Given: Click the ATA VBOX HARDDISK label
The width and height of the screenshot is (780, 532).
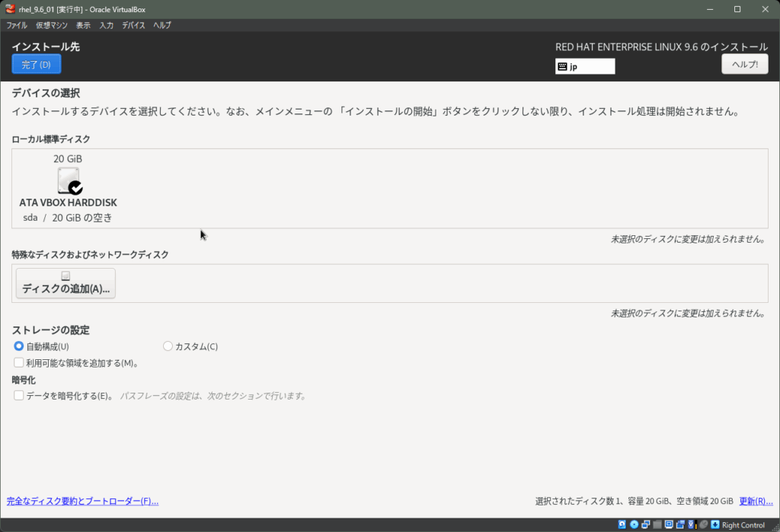Looking at the screenshot, I should (x=68, y=202).
